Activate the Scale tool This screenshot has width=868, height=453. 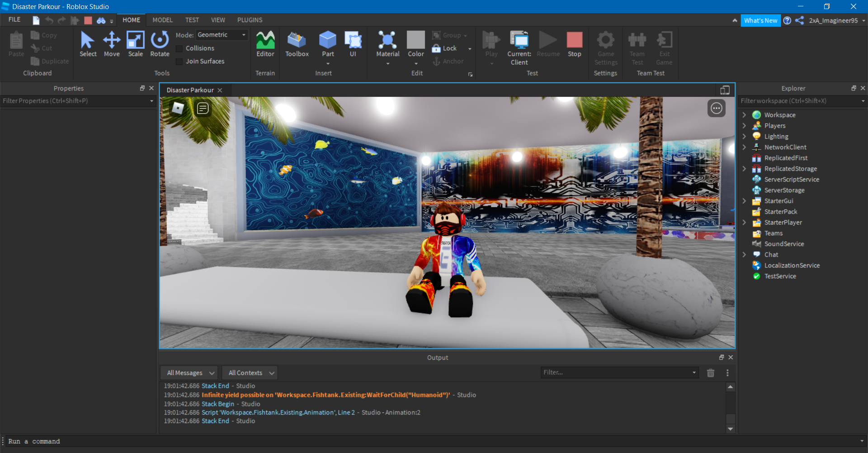(x=135, y=44)
